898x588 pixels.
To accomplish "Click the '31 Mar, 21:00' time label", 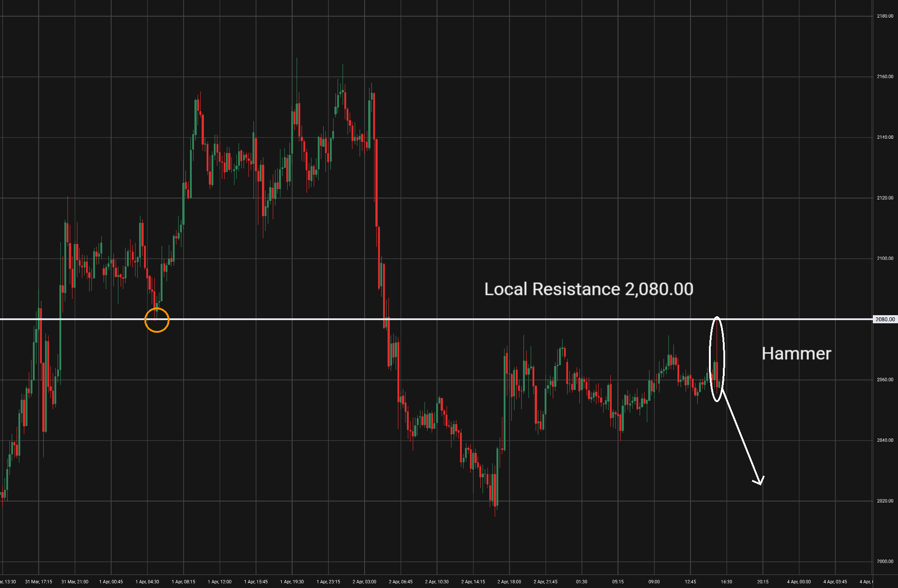I will coord(75,582).
